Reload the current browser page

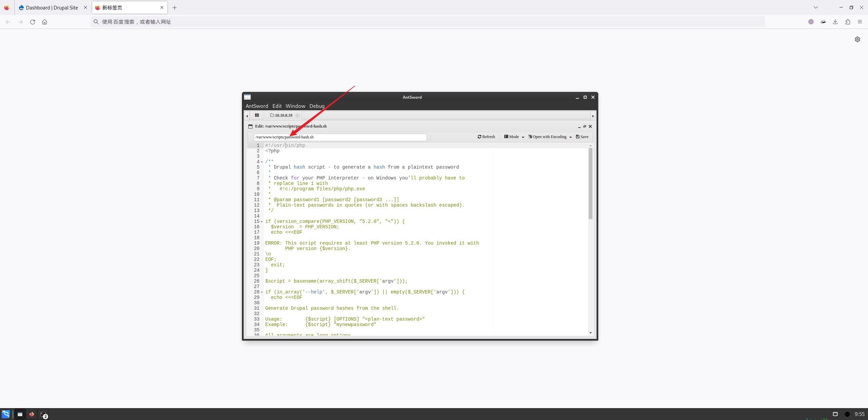33,22
